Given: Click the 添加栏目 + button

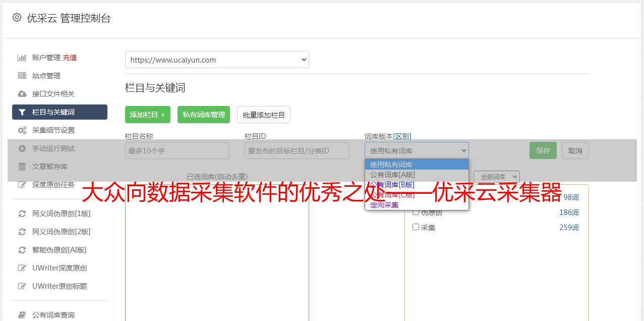Looking at the screenshot, I should pyautogui.click(x=148, y=115).
